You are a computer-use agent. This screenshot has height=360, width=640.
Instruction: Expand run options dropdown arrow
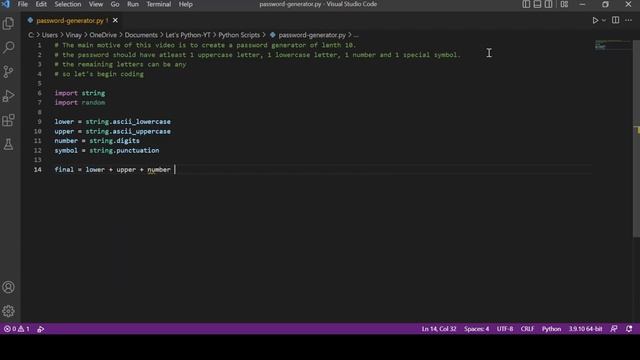pyautogui.click(x=604, y=20)
